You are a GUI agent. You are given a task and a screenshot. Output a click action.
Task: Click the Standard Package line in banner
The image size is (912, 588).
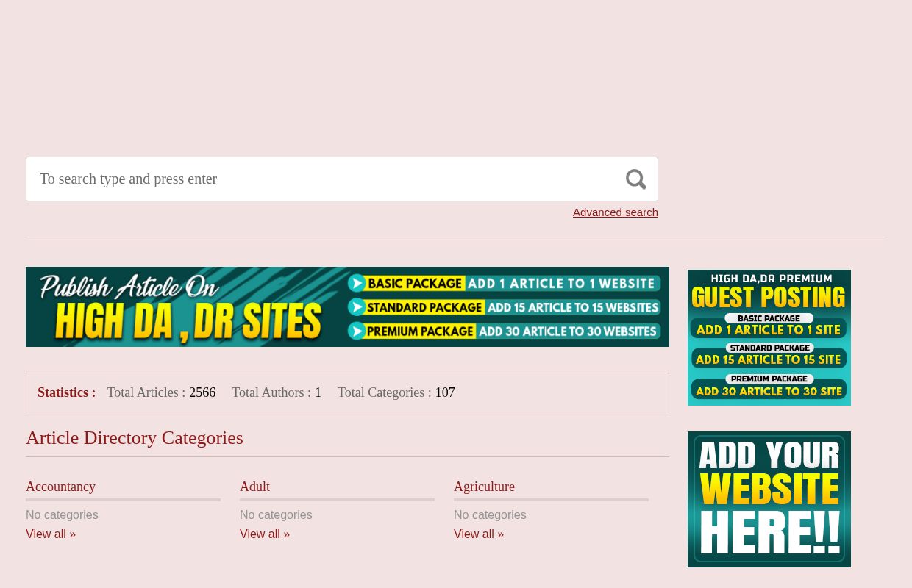[504, 306]
